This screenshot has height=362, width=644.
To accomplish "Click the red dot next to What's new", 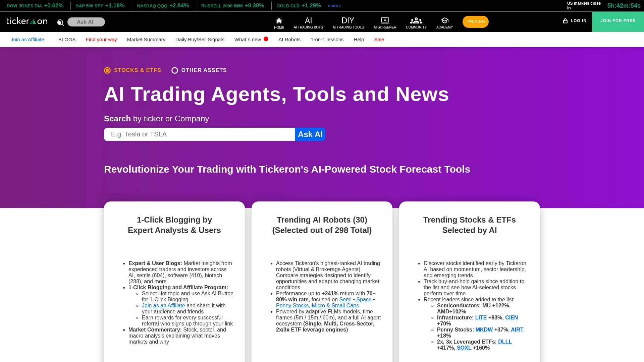I will [266, 39].
